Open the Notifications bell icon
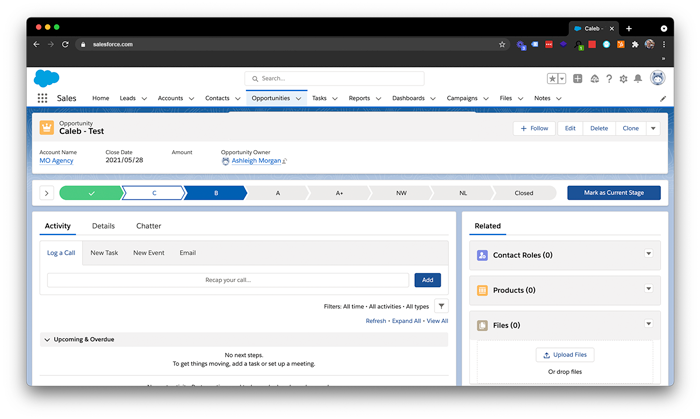Screen dimensions: 700x419 coord(638,79)
